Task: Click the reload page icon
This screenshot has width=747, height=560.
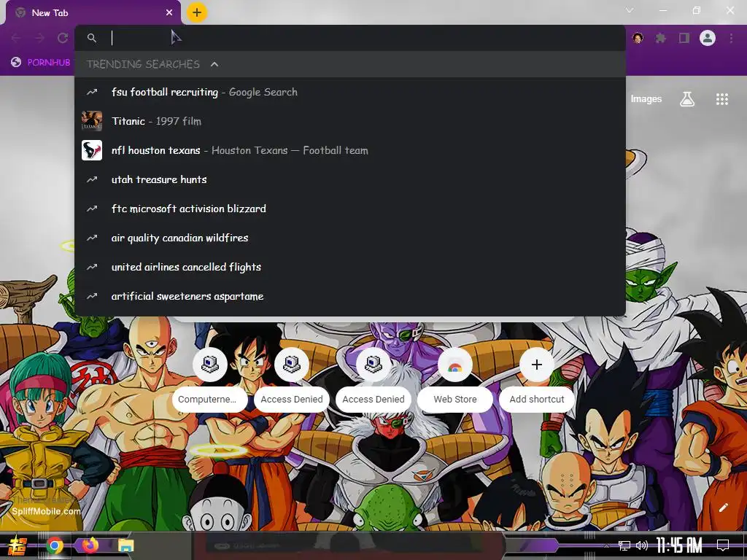Action: point(63,38)
